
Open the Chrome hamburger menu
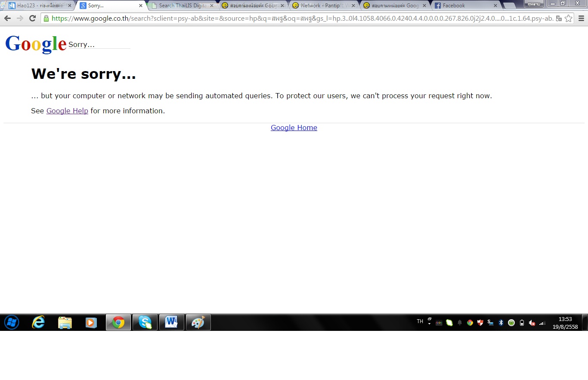click(x=581, y=19)
